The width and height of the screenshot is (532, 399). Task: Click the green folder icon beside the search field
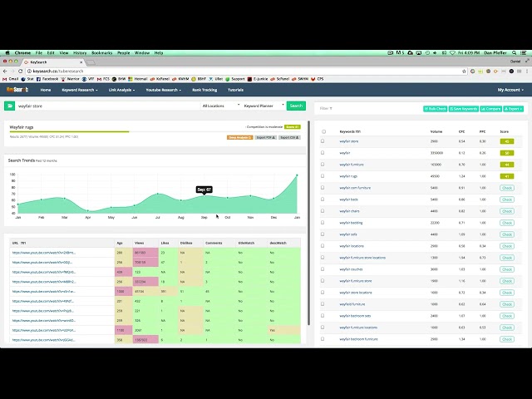tap(9, 106)
